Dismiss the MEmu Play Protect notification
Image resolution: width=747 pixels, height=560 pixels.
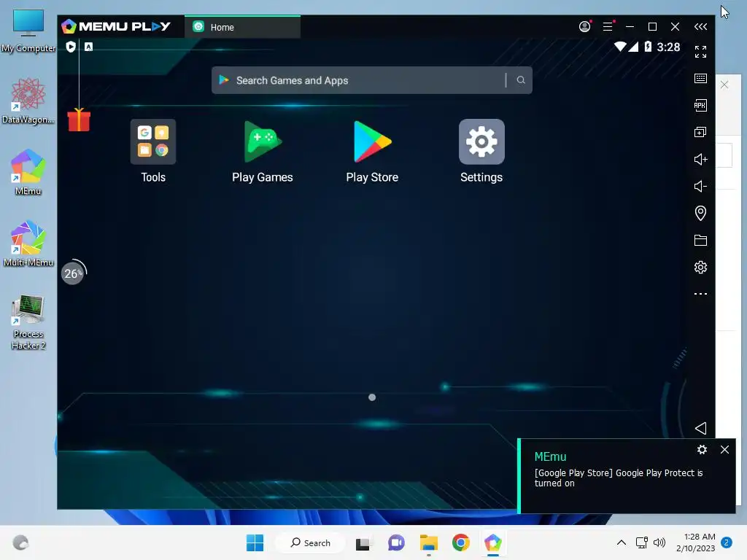pos(724,449)
